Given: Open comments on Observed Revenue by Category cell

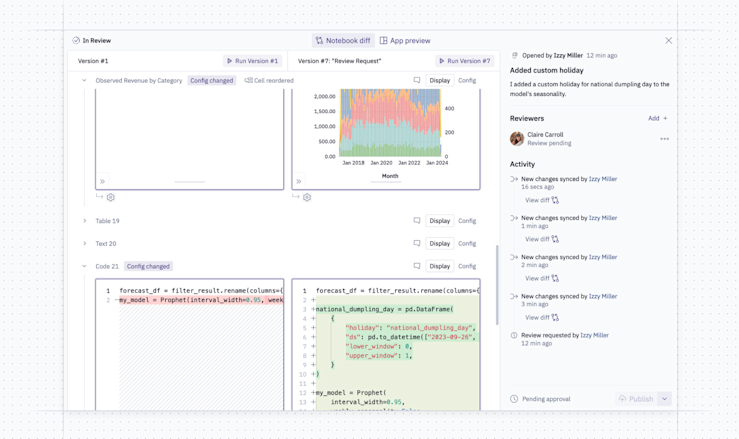Looking at the screenshot, I should coord(417,81).
